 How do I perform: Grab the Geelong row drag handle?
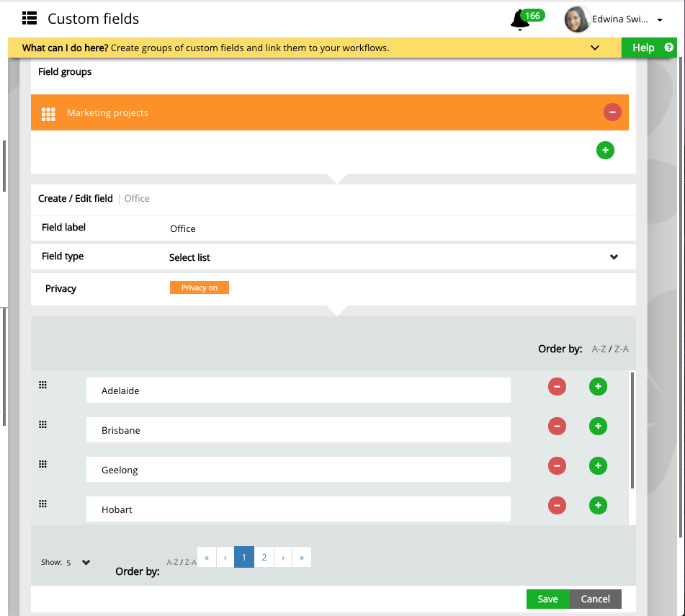coord(42,464)
